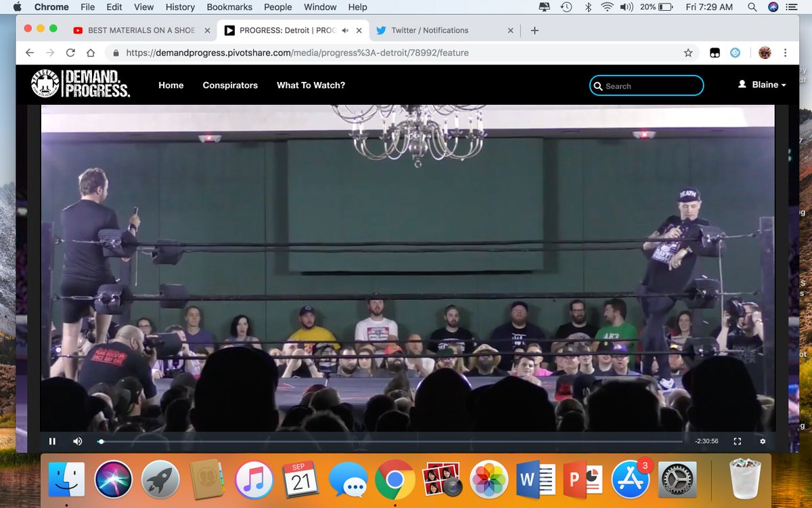Screen dimensions: 812x508
Task: Go to the Home page link
Action: [171, 85]
